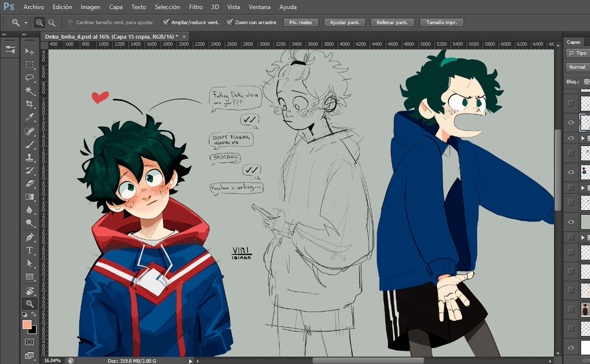
Task: Select the Eyedropper tool
Action: tap(29, 117)
